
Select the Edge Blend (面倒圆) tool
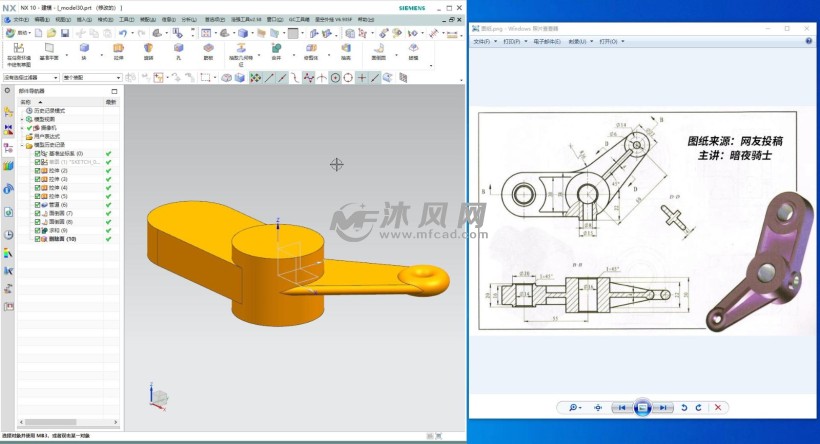(x=379, y=52)
